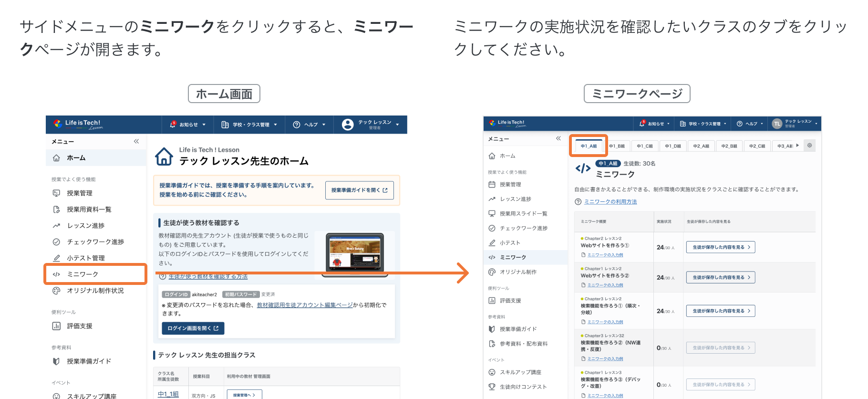Open the お知らせ dropdown in the Home screen header

tap(188, 125)
